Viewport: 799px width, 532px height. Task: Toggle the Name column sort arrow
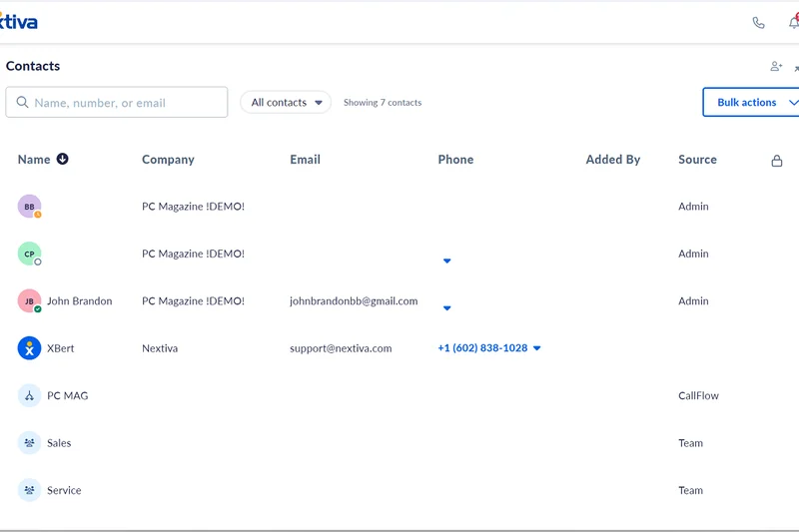pyautogui.click(x=62, y=159)
